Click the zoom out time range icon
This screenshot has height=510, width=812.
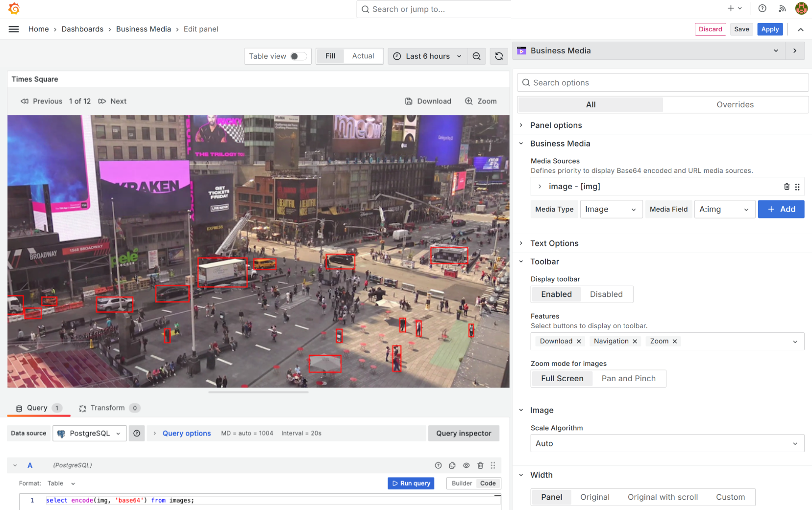(476, 56)
